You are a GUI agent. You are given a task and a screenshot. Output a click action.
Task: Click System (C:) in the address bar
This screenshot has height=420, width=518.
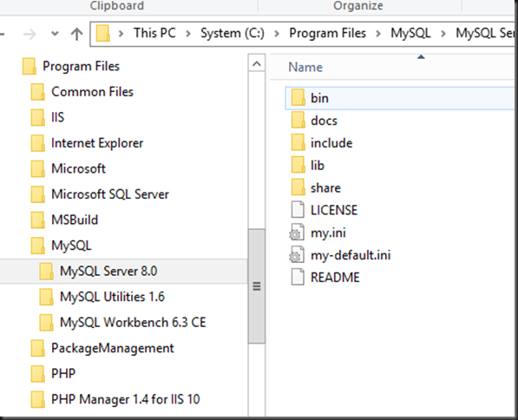pos(233,33)
